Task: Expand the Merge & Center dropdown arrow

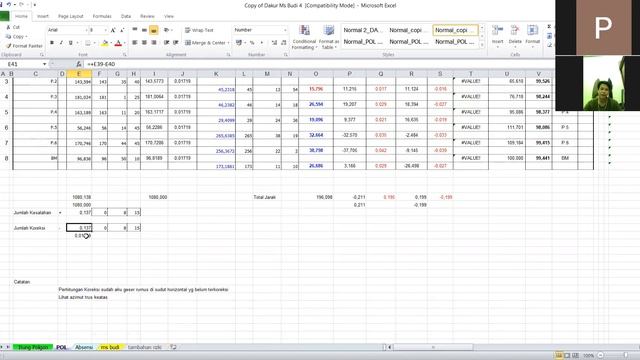Action: click(228, 42)
